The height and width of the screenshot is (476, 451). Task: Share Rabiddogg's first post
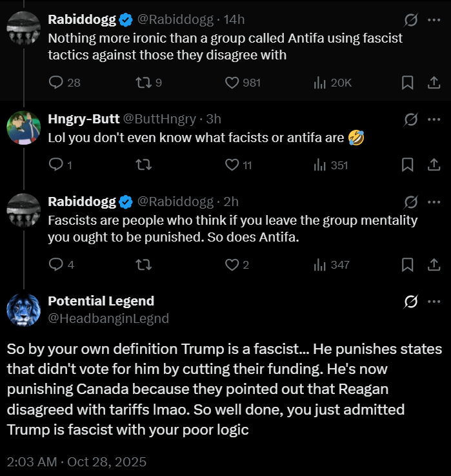(x=434, y=83)
